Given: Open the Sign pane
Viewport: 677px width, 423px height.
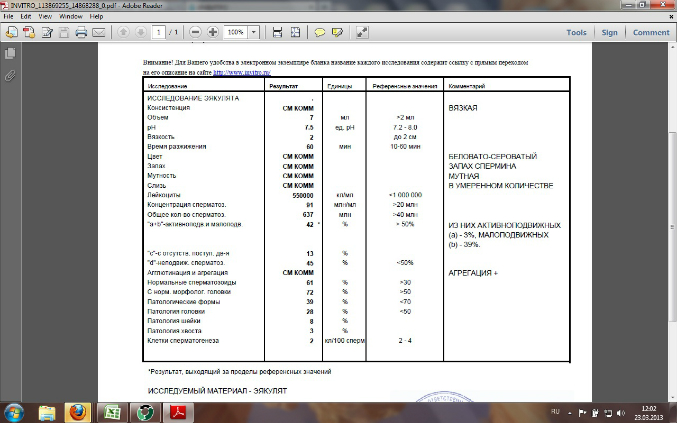Looking at the screenshot, I should click(x=609, y=32).
